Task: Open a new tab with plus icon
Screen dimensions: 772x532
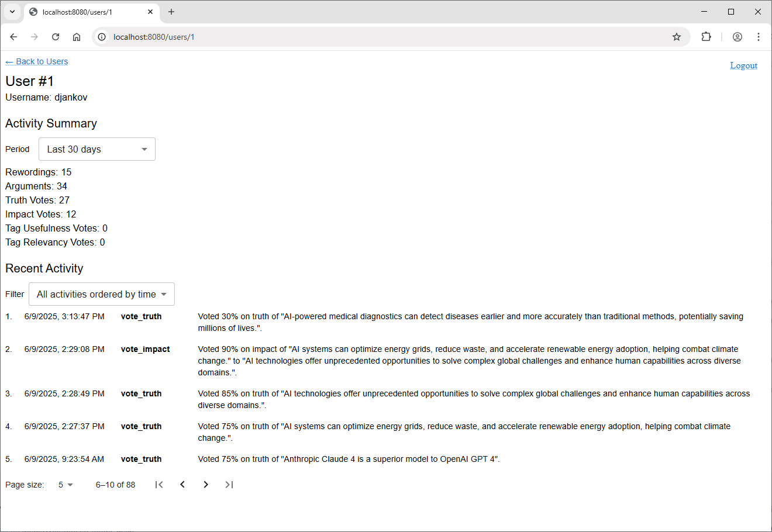Action: tap(171, 12)
